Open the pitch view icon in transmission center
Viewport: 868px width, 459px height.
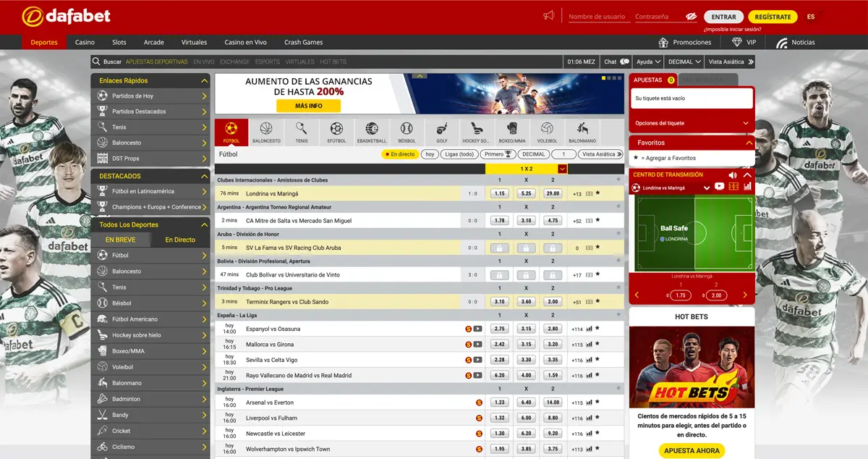click(734, 187)
